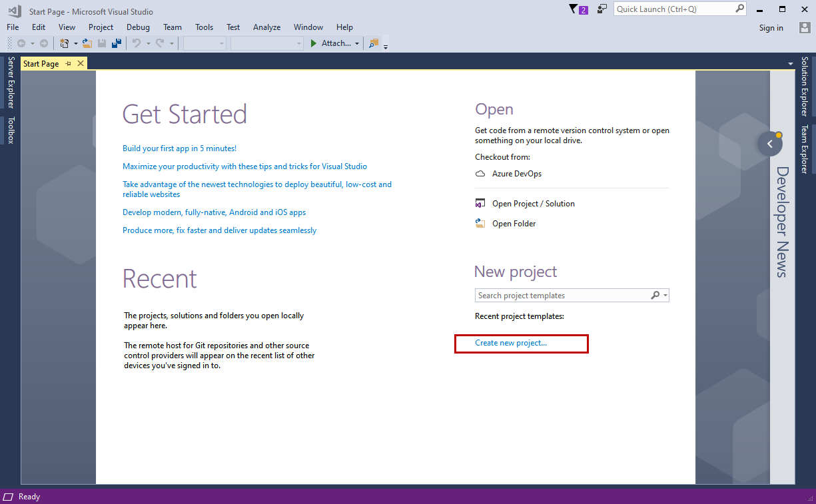Open 'Maximize your productivity' tips link
Screen dimensions: 816x504
[x=244, y=166]
